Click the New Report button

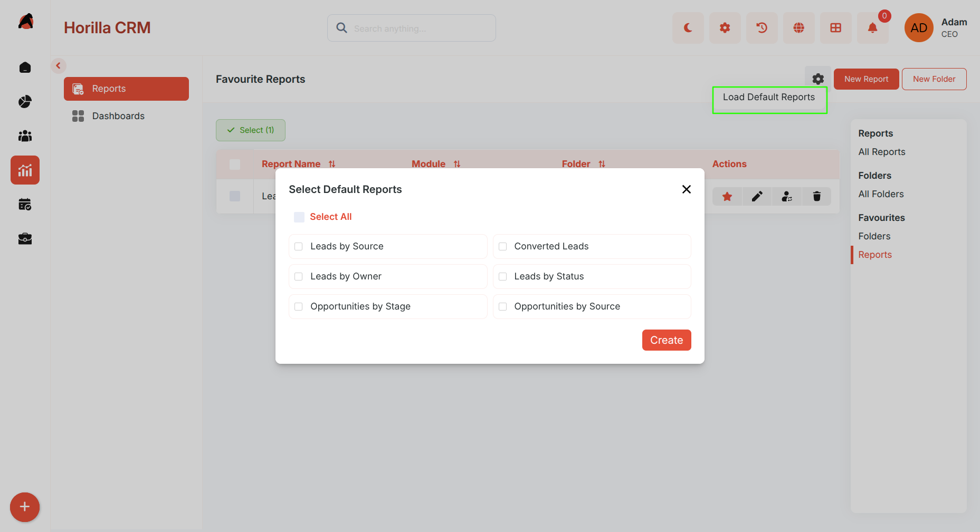(866, 79)
